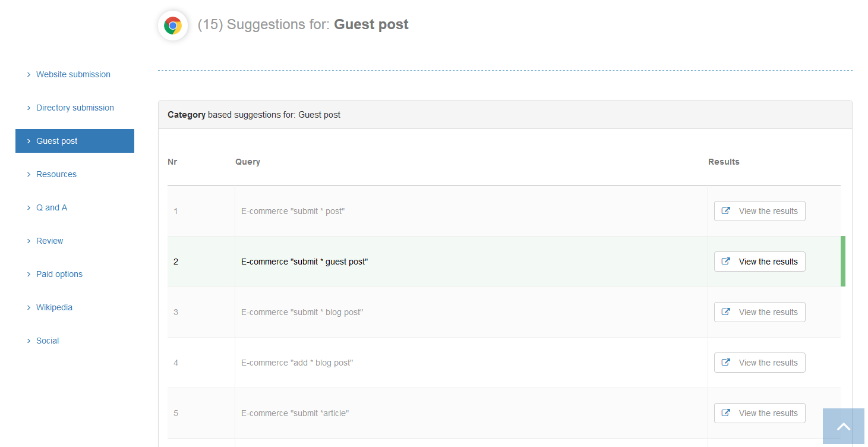The image size is (868, 447).
Task: Click the chevron icon beside Wikipedia
Action: (29, 307)
